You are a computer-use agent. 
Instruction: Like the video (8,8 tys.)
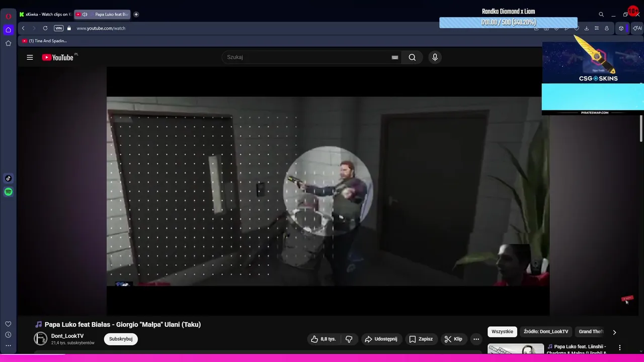pos(323,339)
